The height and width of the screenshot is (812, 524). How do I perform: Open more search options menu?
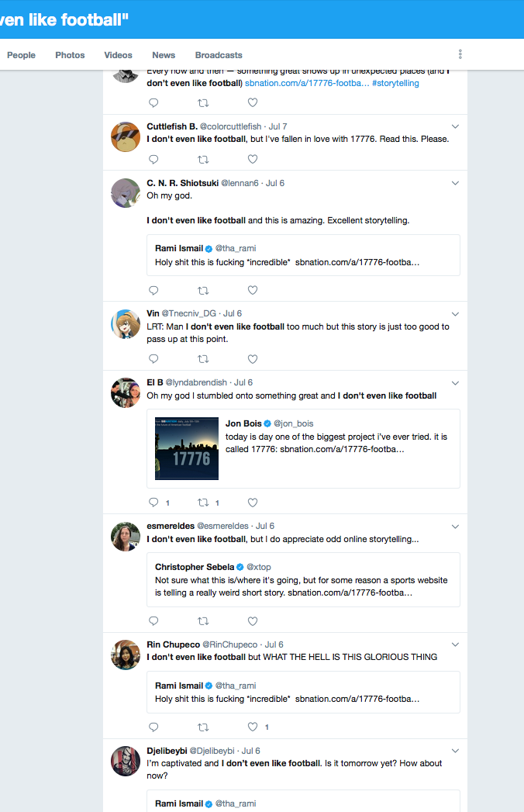coord(460,54)
